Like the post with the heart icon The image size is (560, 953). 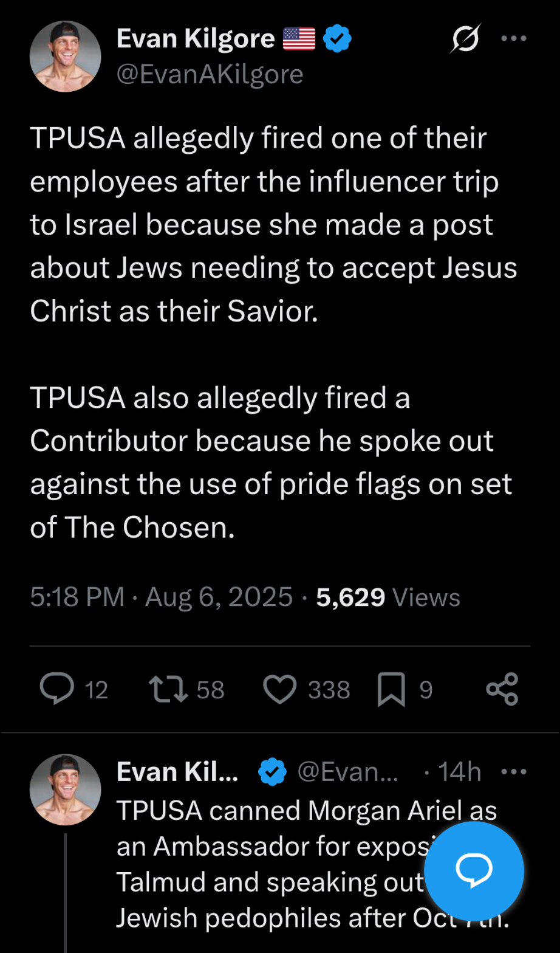(x=280, y=689)
